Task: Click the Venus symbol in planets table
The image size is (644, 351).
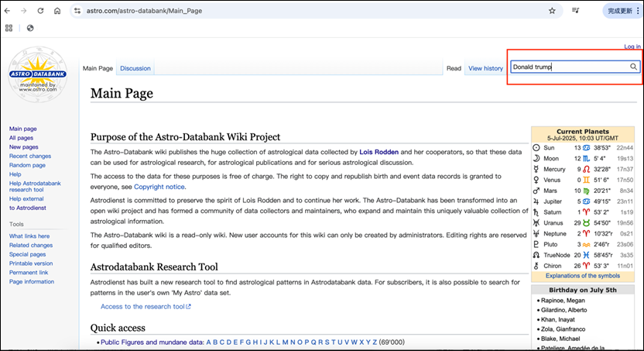Action: pos(536,180)
